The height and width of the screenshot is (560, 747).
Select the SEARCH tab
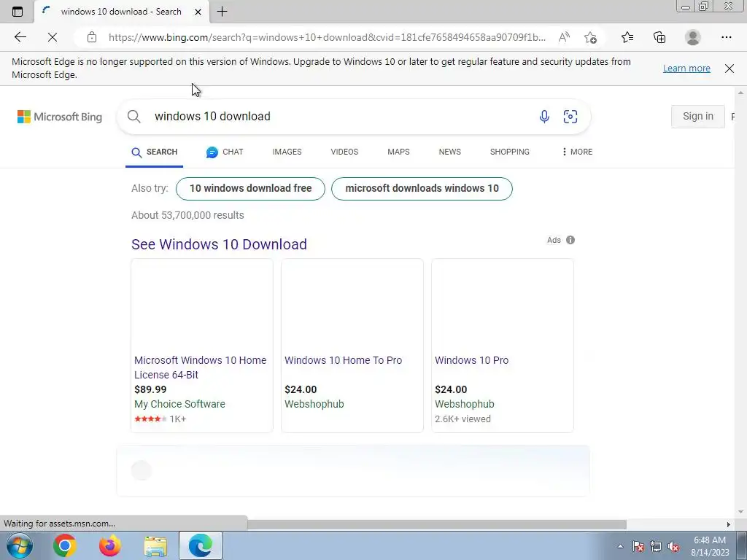point(155,152)
